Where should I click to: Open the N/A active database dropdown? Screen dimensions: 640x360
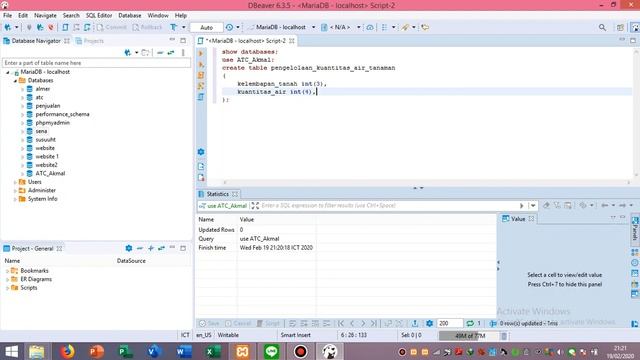tap(359, 27)
